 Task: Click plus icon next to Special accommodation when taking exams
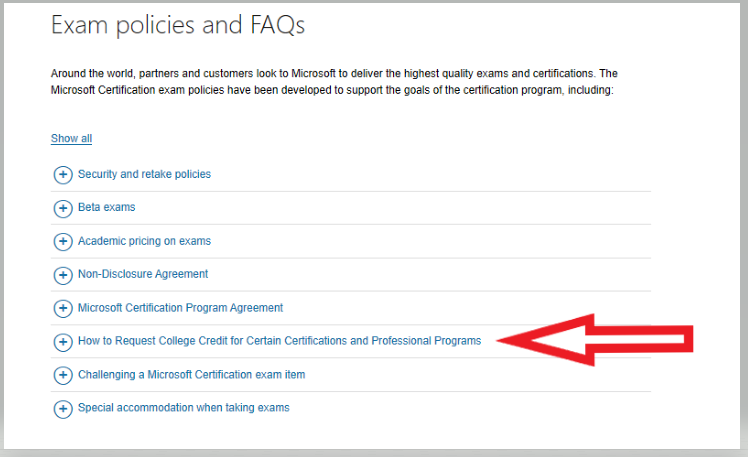tap(63, 409)
